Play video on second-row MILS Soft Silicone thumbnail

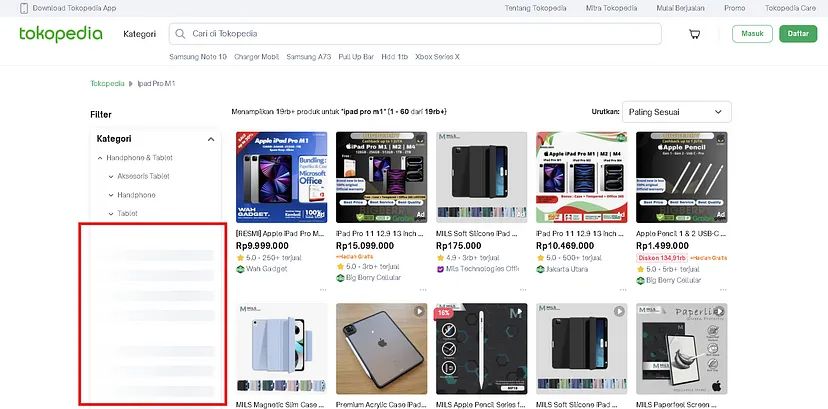coord(619,311)
